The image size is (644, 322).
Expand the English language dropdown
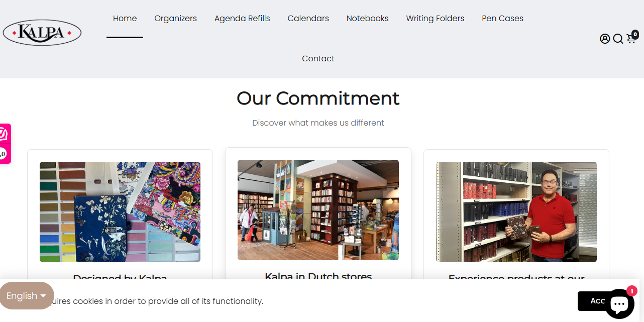point(27,296)
